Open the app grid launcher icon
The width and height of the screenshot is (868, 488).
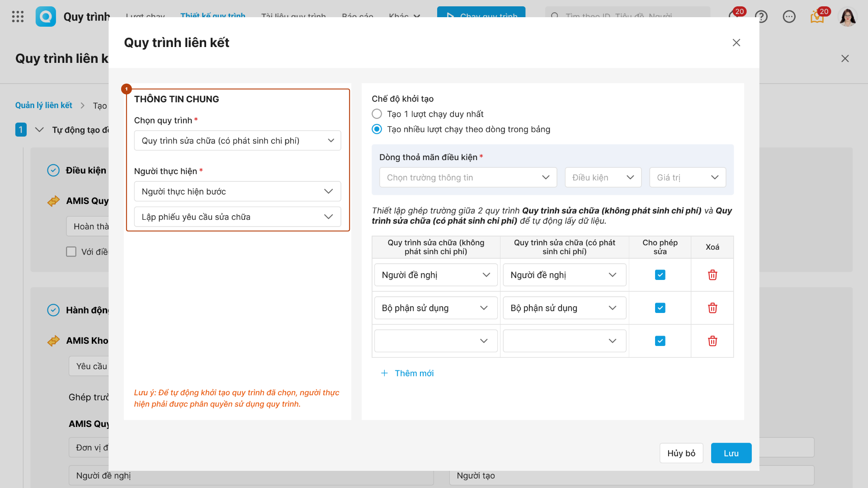coord(18,17)
